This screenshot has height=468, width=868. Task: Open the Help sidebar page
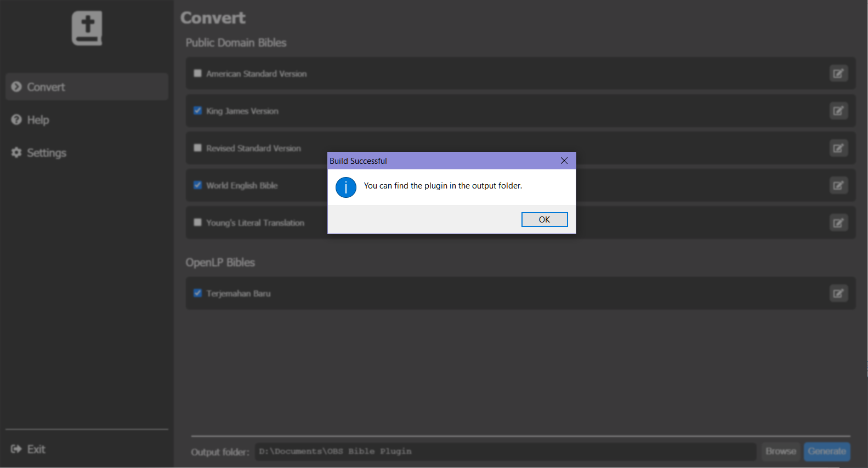tap(87, 119)
